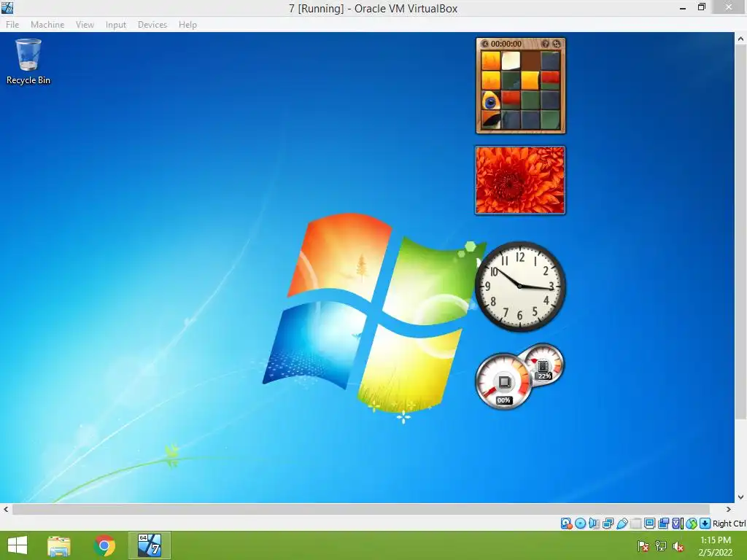Click the analog clock gadget
Image resolution: width=747 pixels, height=560 pixels.
click(520, 286)
